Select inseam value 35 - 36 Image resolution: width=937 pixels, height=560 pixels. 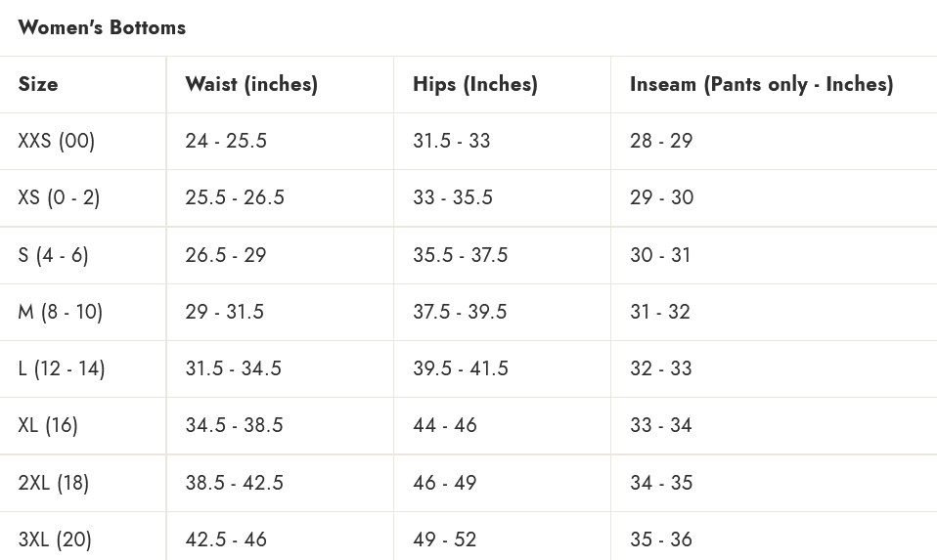click(x=661, y=539)
